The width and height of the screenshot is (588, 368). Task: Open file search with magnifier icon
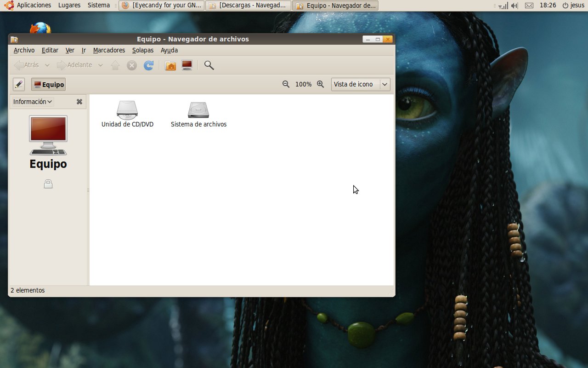pyautogui.click(x=209, y=65)
